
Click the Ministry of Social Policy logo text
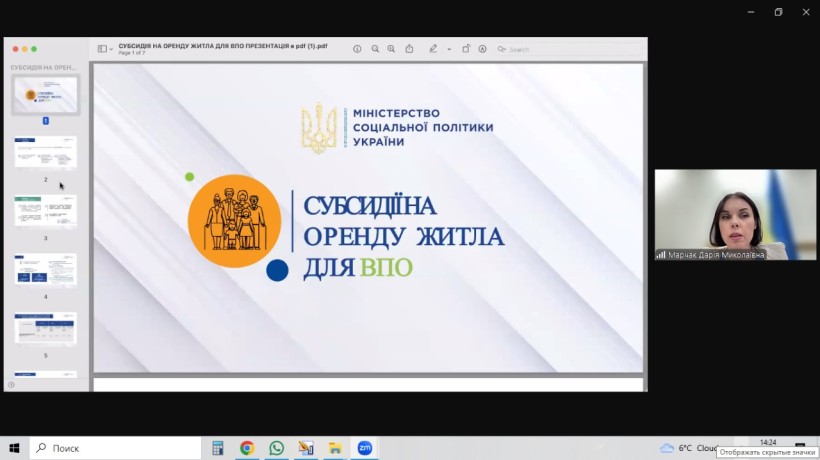pos(423,128)
